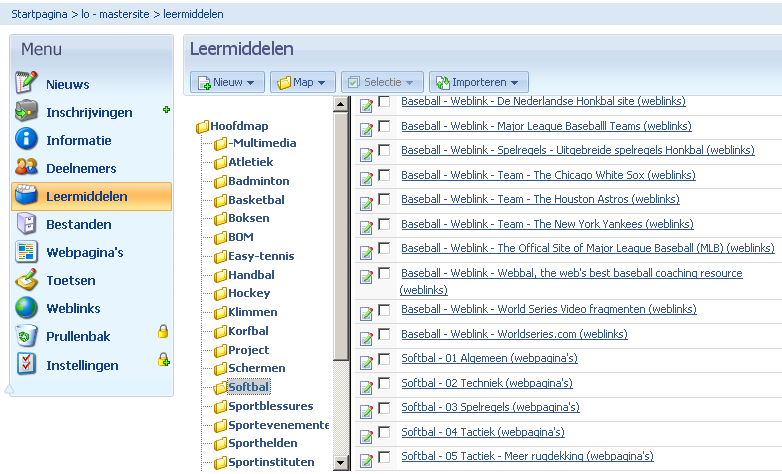Viewport: 782px width, 474px height.
Task: Tick checkbox for Softbal - 05 Tactiek
Action: [x=384, y=457]
